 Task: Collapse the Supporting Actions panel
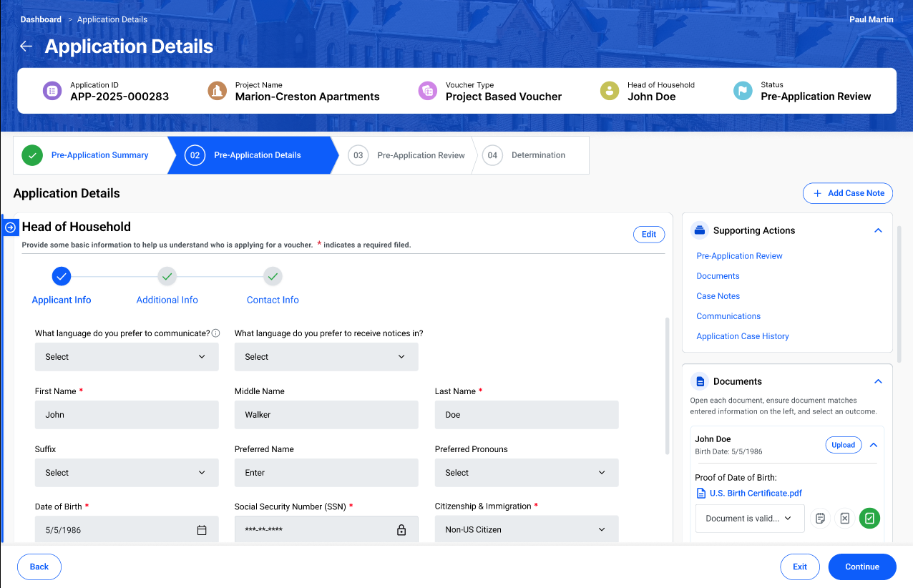878,231
